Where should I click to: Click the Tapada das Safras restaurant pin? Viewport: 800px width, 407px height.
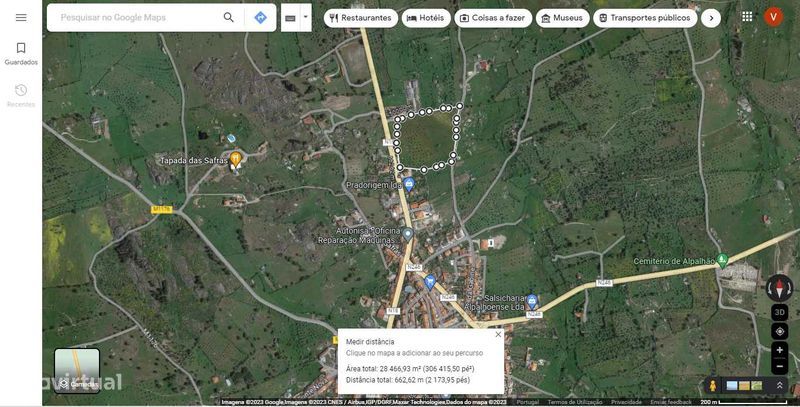(235, 160)
